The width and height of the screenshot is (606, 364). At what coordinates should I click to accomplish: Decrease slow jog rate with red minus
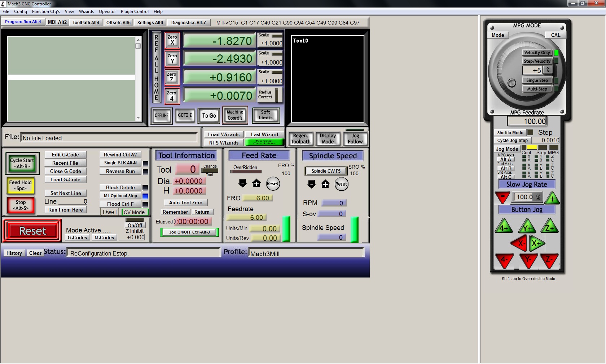click(502, 197)
